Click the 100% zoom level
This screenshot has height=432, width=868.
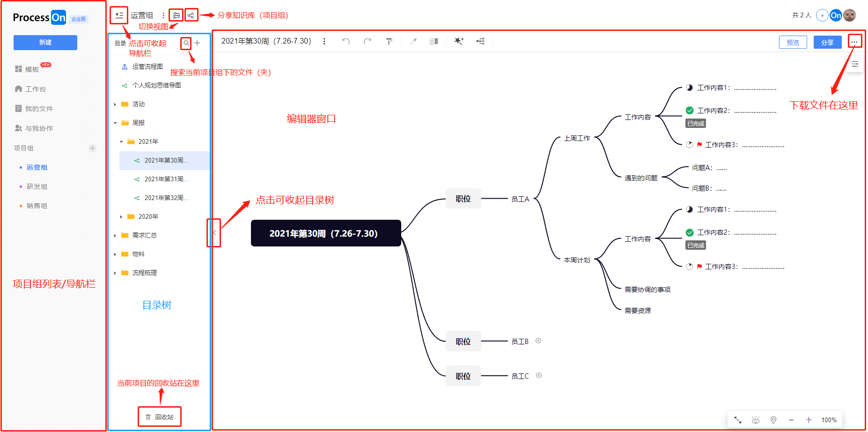829,420
